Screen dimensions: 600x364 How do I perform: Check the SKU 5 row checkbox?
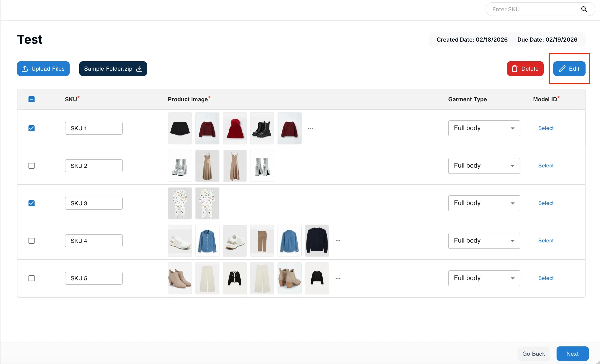[x=31, y=278]
